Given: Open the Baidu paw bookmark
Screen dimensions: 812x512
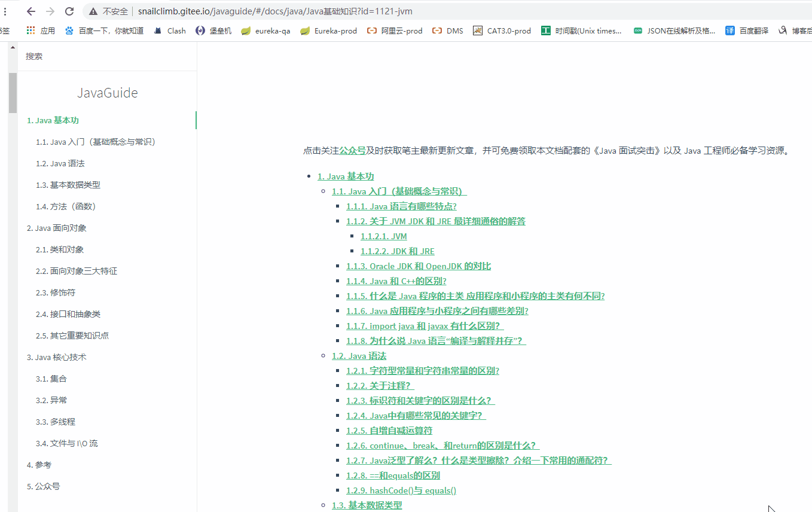Looking at the screenshot, I should pos(104,31).
